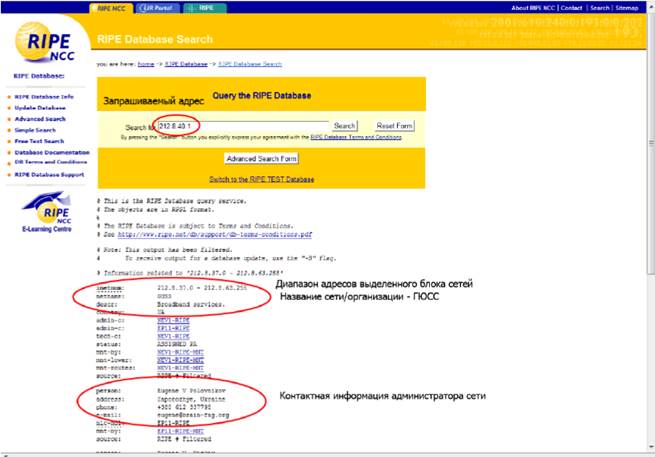The width and height of the screenshot is (655, 457).
Task: Switch to the green RIPE tab
Action: click(205, 8)
